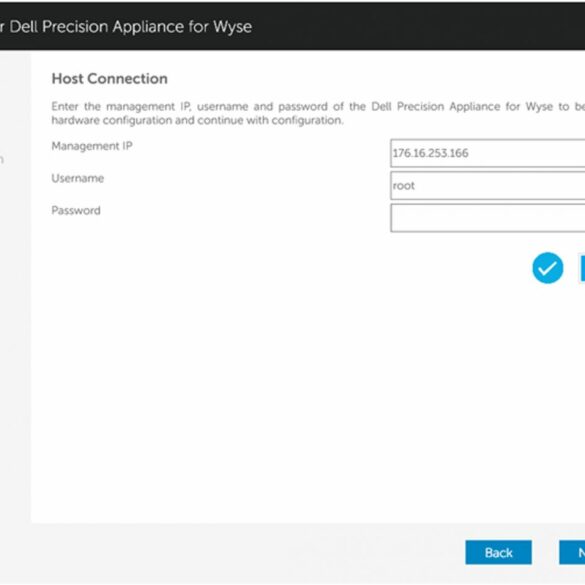Click the 'Enter the management IP' instruction line
This screenshot has height=585, width=585.
coord(318,107)
